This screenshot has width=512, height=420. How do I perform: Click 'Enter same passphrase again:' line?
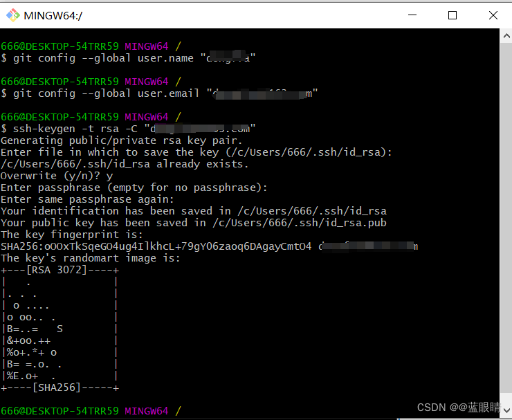coord(87,199)
